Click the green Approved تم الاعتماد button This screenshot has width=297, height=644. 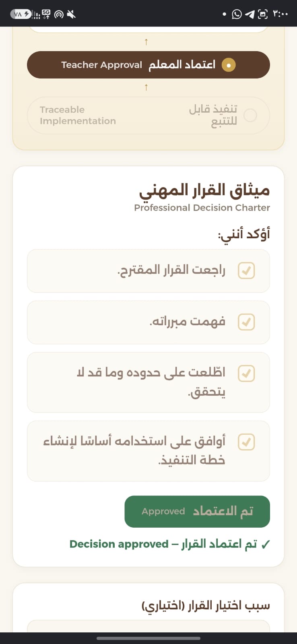pos(197,512)
